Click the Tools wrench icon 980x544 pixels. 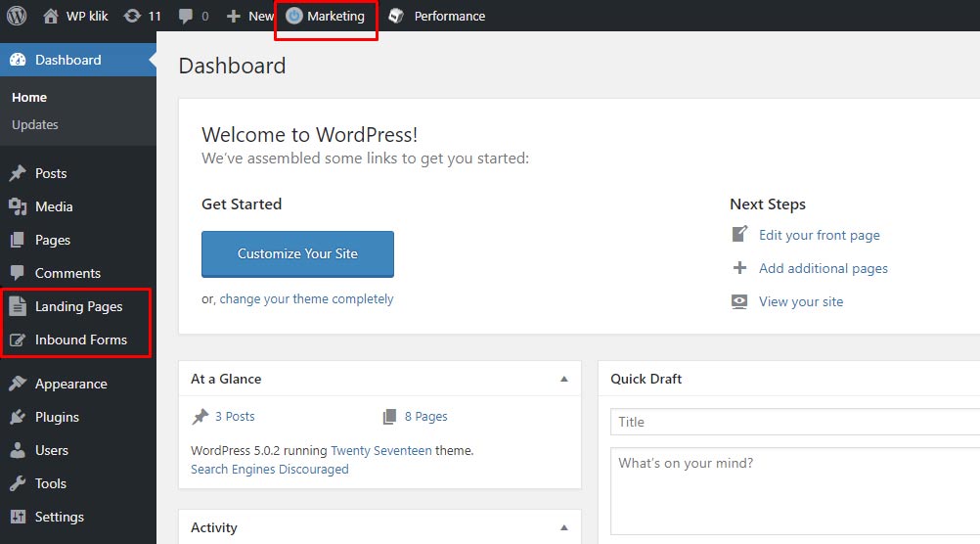click(x=18, y=483)
